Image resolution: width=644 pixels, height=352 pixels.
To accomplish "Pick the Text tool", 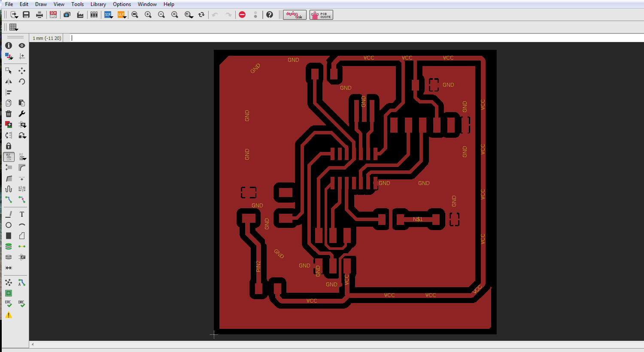I will [22, 214].
